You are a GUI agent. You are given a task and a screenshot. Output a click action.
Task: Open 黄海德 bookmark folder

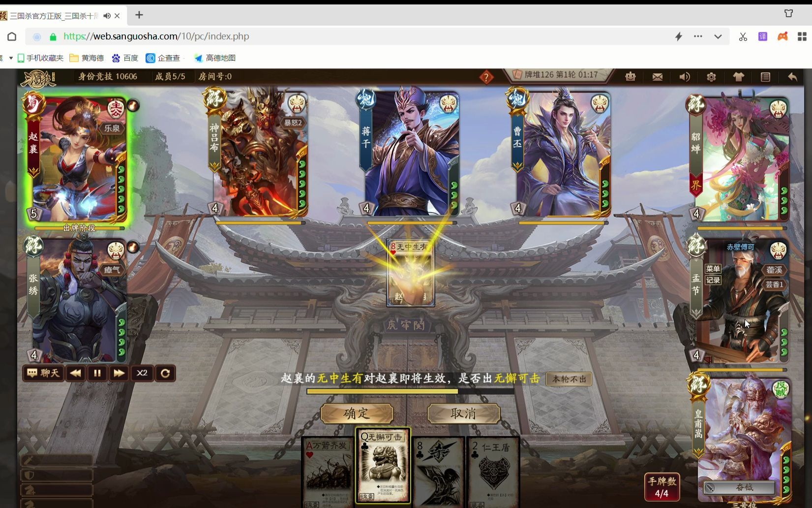point(87,58)
